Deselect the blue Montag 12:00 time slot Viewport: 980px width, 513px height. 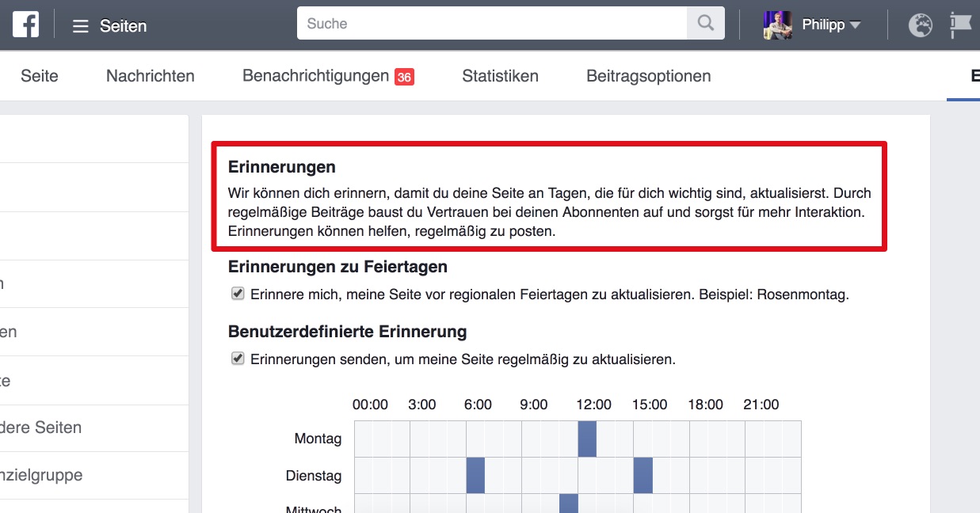coord(587,439)
